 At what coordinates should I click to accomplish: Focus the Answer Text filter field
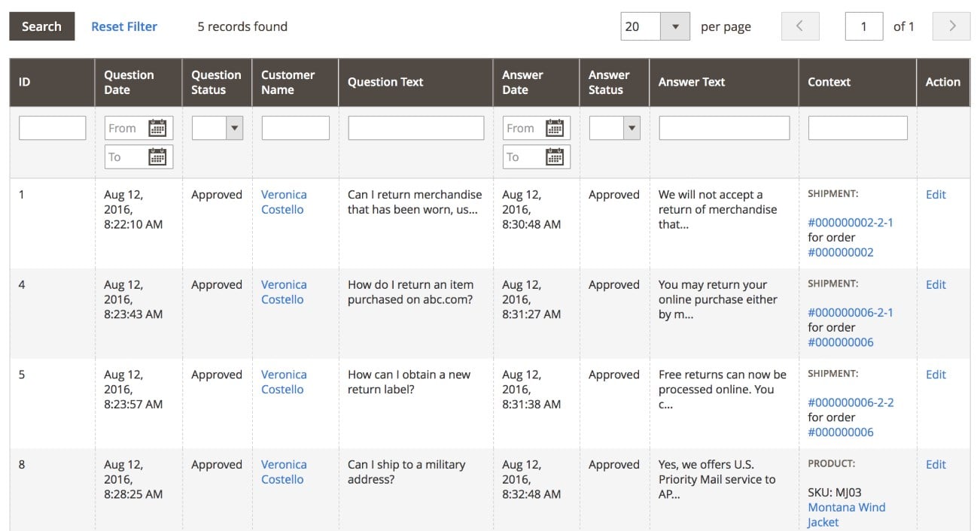(x=724, y=128)
